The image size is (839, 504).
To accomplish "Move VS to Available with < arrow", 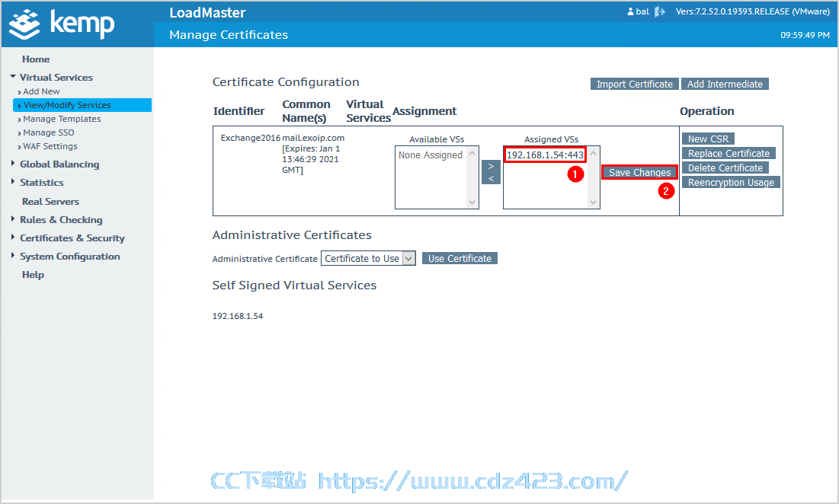I will (491, 178).
